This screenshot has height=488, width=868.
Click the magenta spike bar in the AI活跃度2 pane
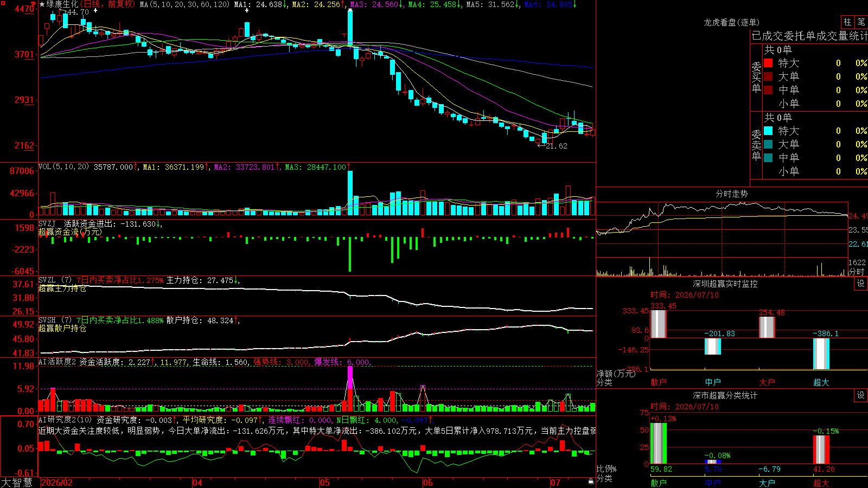[350, 378]
